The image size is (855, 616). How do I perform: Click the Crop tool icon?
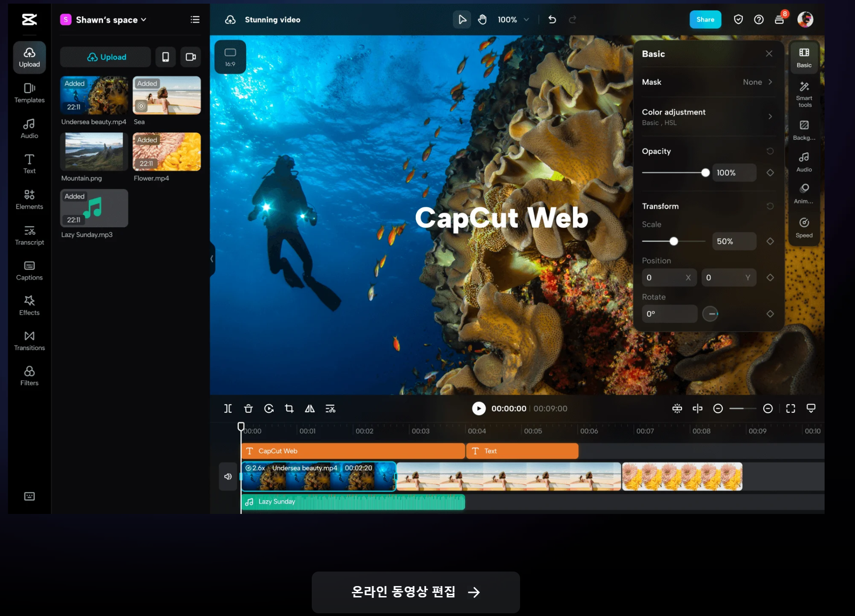[289, 409]
